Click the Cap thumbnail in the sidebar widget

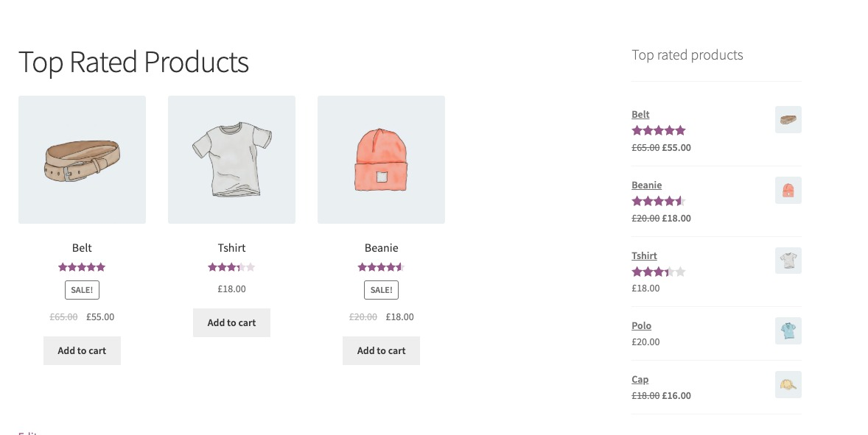point(788,384)
